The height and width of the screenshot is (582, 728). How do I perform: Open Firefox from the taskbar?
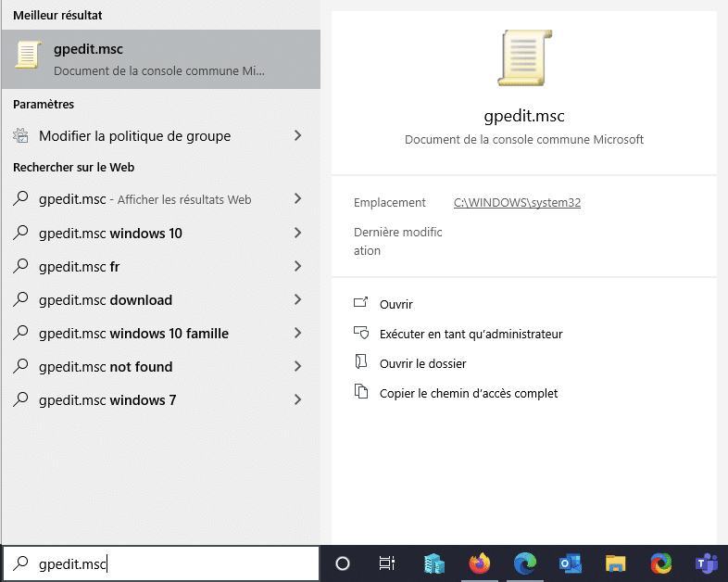pyautogui.click(x=479, y=563)
